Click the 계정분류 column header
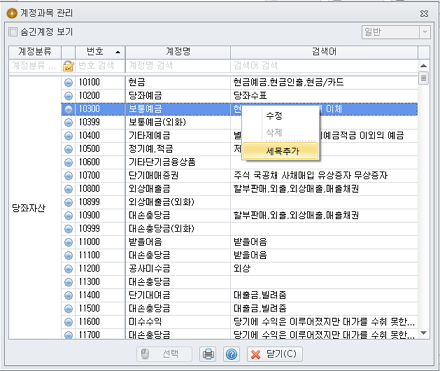This screenshot has width=440, height=371. [35, 52]
